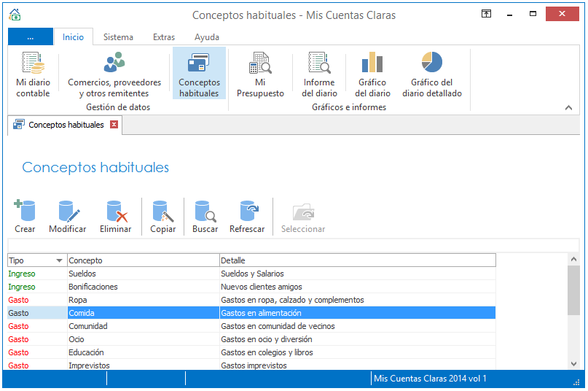Click 'Gastos en colegios y libros' cell
Screen dimensions: 588x391
pos(357,352)
